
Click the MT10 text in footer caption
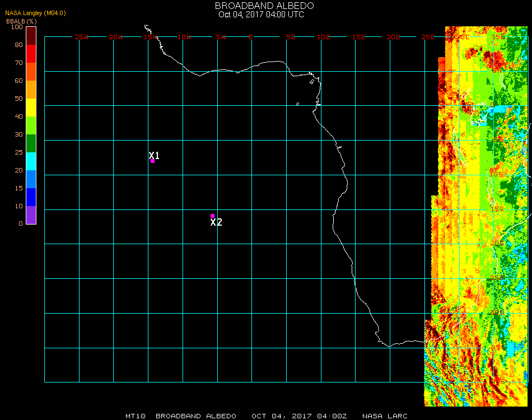coord(136,416)
